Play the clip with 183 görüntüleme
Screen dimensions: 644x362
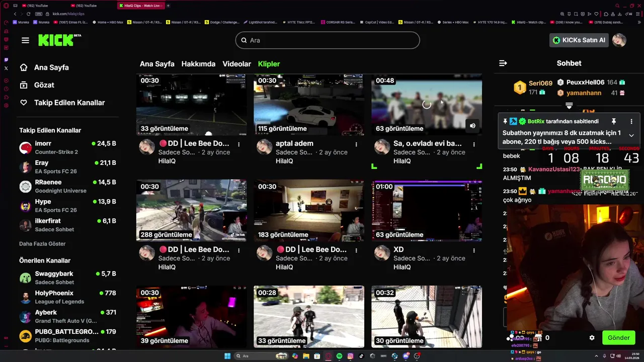pos(309,211)
